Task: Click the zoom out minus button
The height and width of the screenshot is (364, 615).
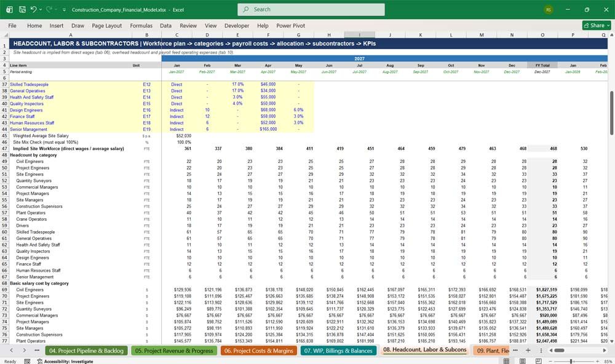Action: click(551, 362)
